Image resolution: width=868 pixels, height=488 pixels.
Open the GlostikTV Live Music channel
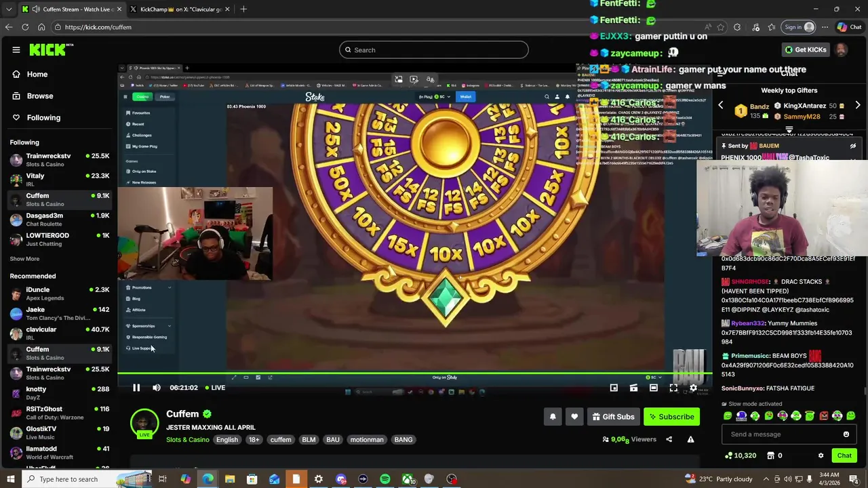click(x=60, y=432)
